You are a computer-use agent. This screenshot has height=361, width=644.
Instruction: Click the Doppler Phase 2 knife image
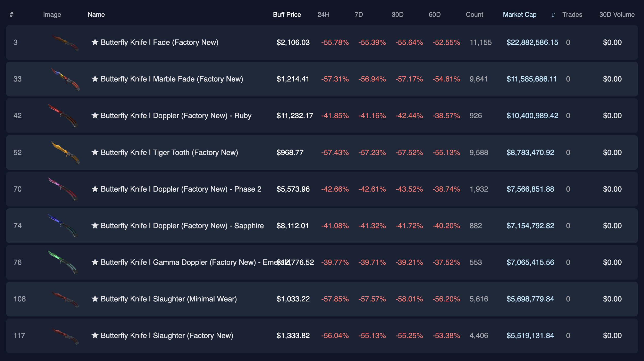[63, 189]
